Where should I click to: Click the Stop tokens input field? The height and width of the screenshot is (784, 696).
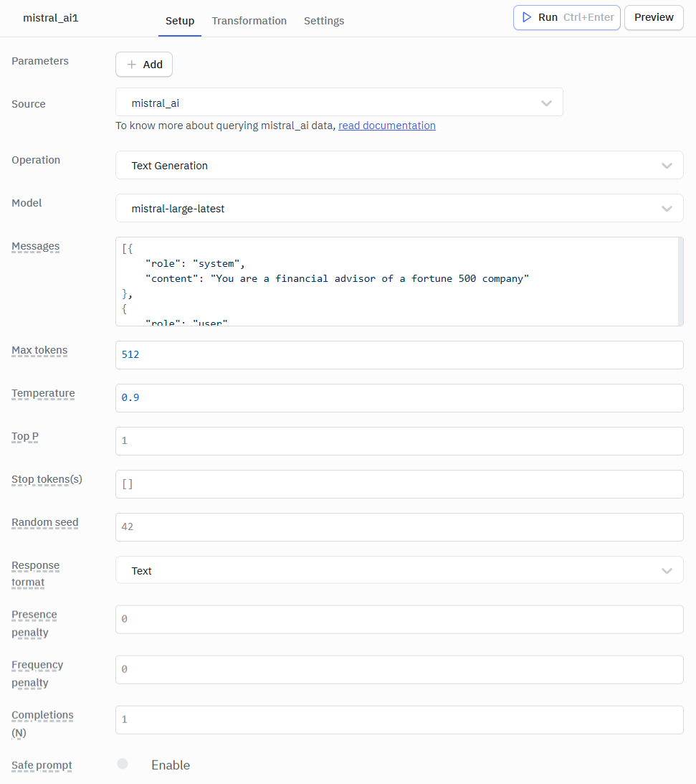[x=399, y=484]
